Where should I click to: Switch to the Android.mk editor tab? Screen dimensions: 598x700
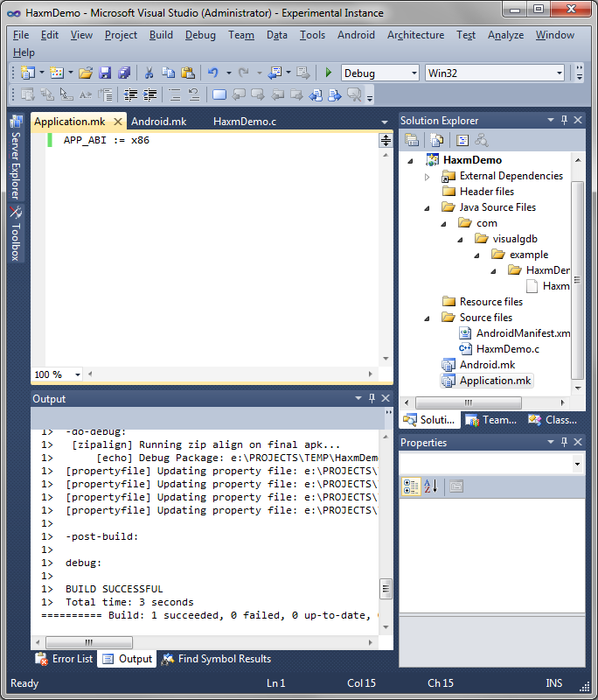[x=159, y=122]
